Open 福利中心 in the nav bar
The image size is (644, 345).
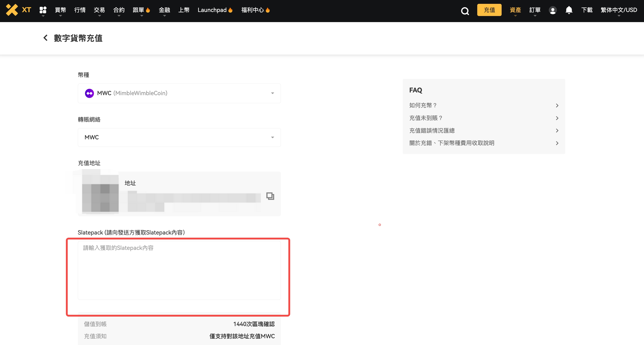click(x=255, y=10)
